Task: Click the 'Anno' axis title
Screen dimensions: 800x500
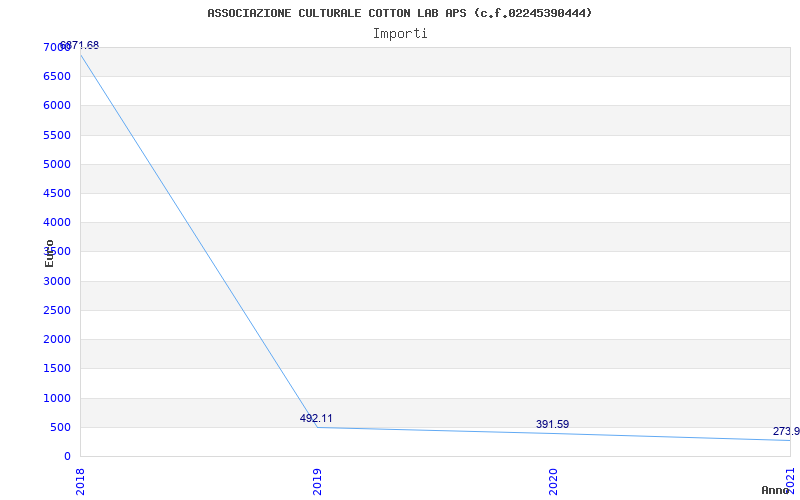Action: (776, 490)
